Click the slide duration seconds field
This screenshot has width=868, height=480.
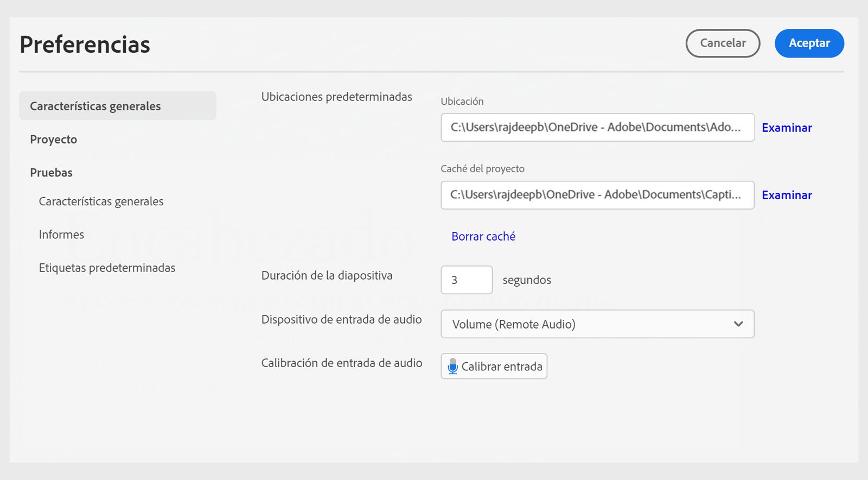[x=466, y=280]
